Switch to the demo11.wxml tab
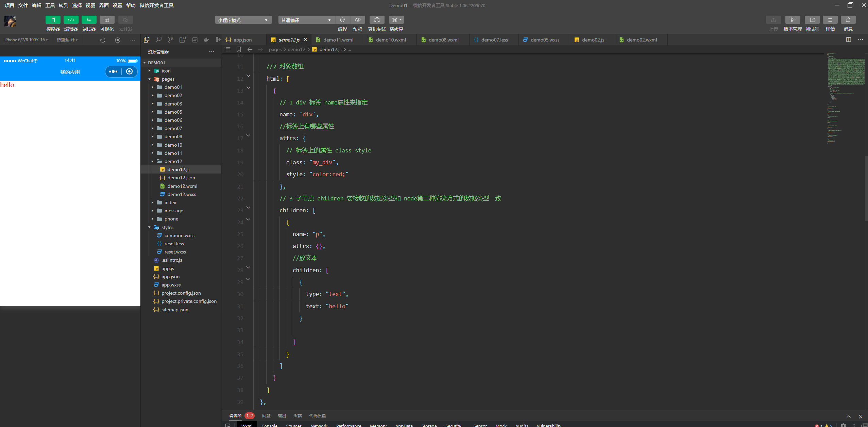868x427 pixels. pyautogui.click(x=338, y=40)
